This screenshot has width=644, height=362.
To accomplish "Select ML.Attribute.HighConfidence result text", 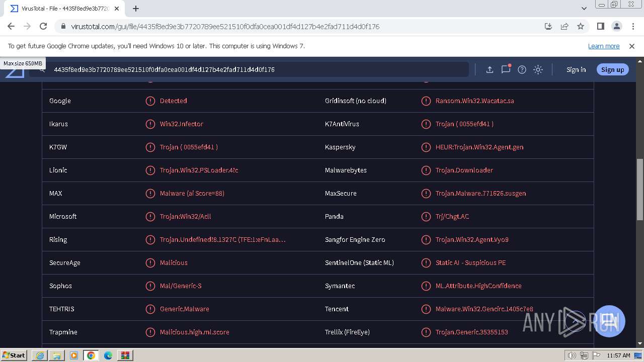I will point(478,286).
